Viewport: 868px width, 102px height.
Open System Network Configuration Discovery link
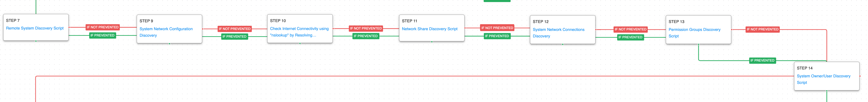166,29
